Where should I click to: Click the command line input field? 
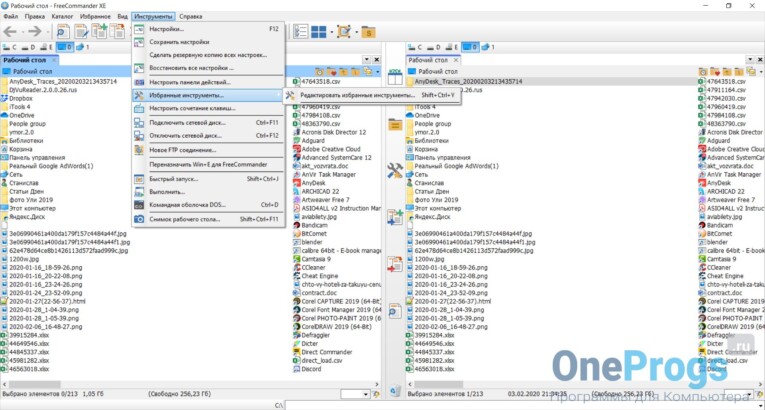[x=524, y=405]
